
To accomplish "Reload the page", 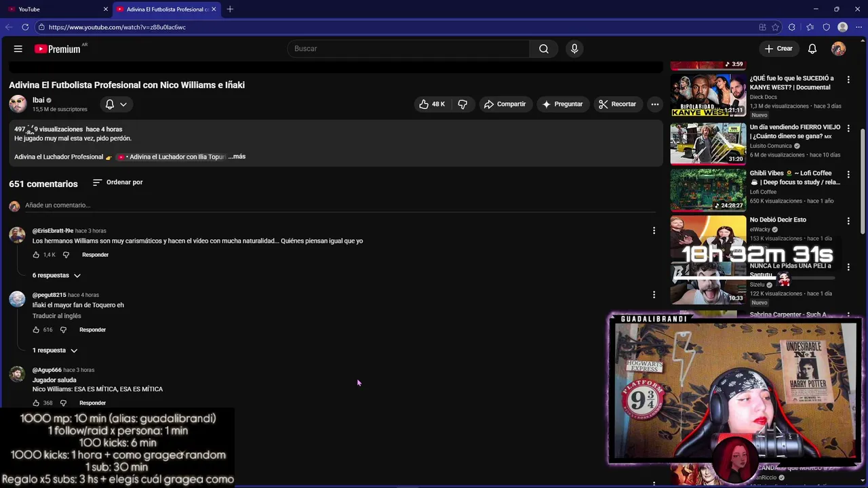I will [x=25, y=27].
